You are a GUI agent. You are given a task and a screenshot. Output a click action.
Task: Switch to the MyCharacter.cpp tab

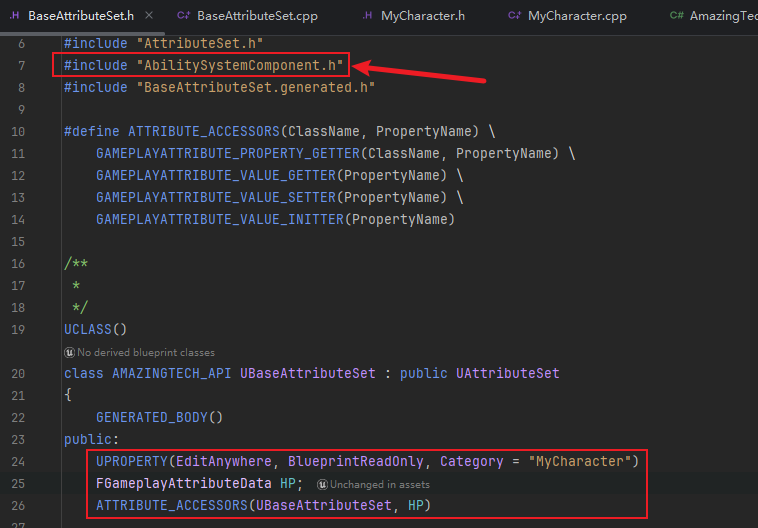pos(577,16)
